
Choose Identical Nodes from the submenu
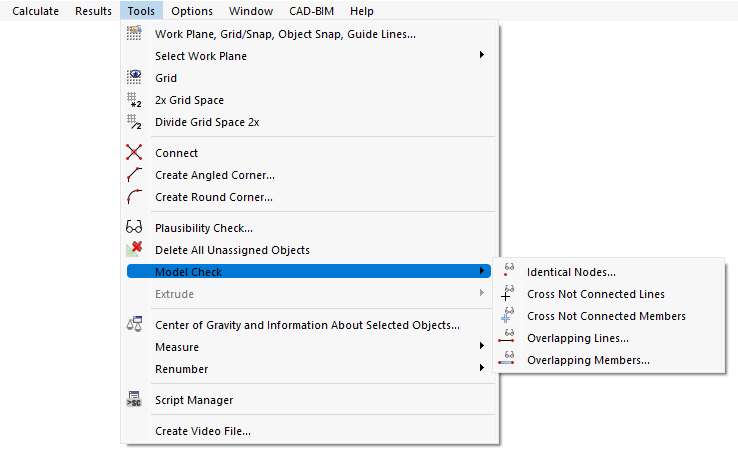pos(571,271)
